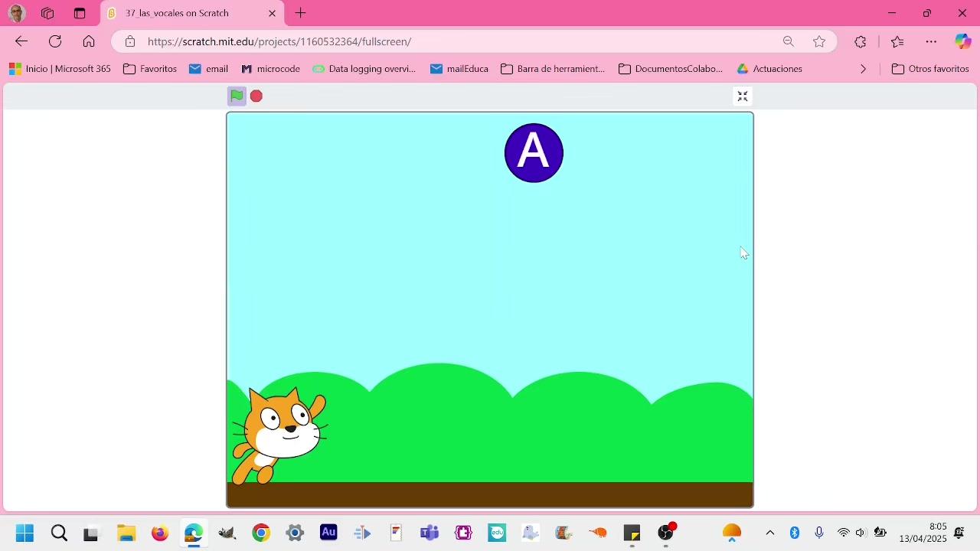
Task: Launch Copilot from the toolbar
Action: pyautogui.click(x=962, y=41)
